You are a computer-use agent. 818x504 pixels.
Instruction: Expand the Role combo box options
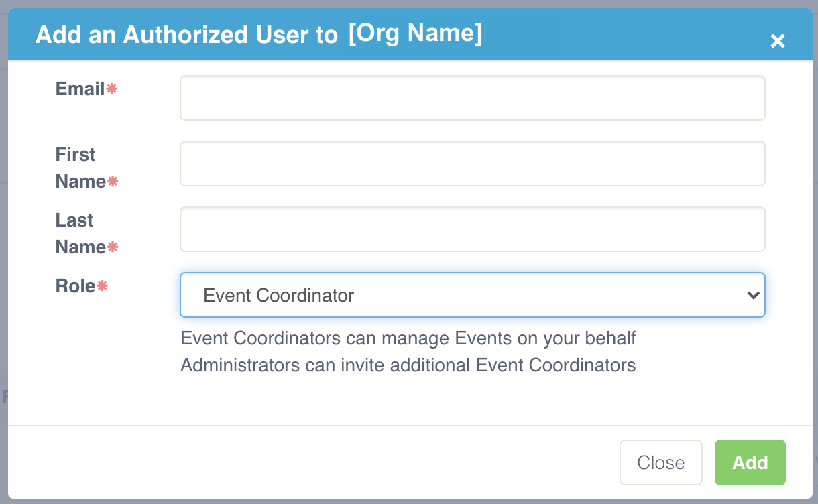[x=473, y=295]
